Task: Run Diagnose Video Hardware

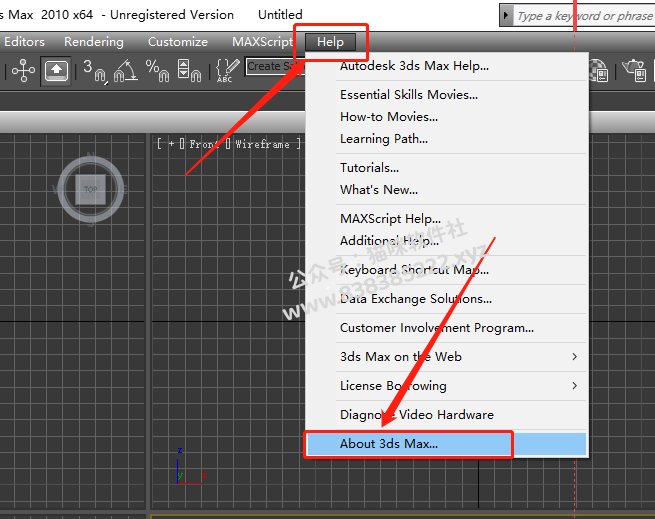Action: click(x=447, y=415)
